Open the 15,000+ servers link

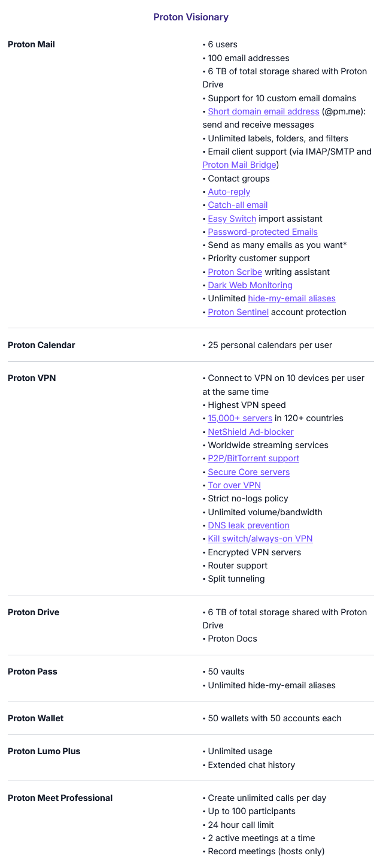[x=239, y=418]
